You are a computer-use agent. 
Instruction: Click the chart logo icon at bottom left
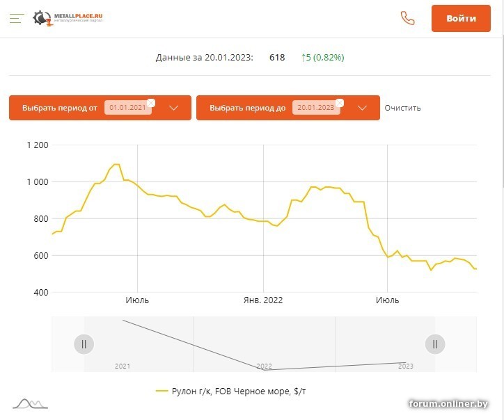(30, 403)
